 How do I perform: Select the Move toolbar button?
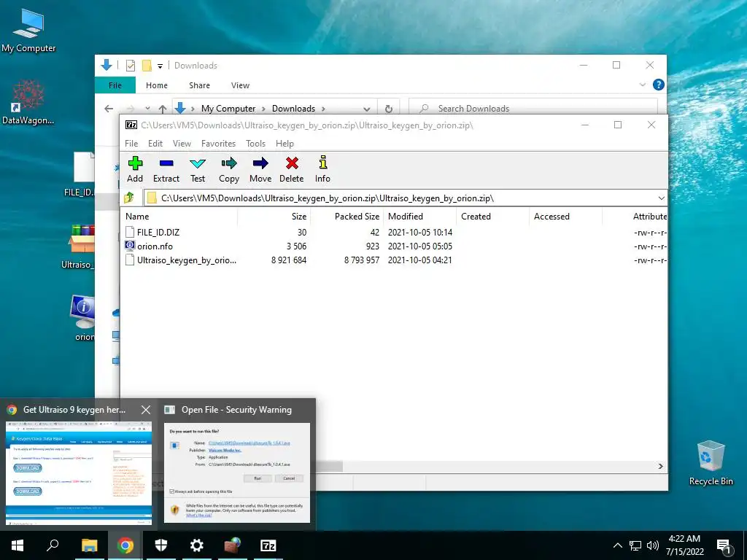click(x=260, y=169)
